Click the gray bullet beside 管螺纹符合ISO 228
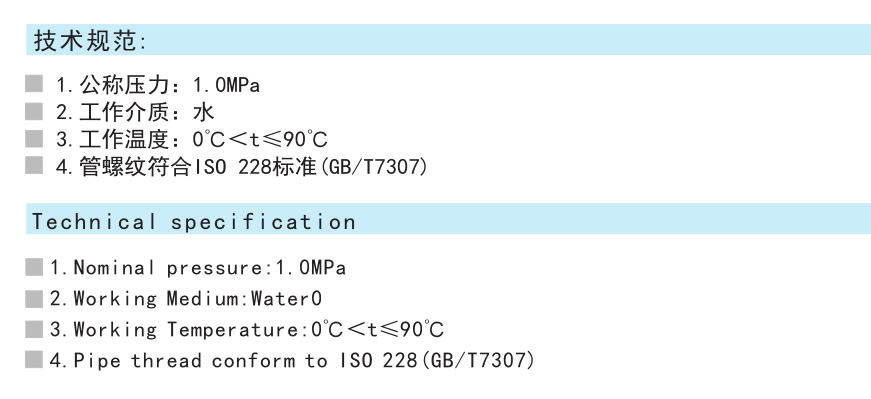 pyautogui.click(x=34, y=166)
